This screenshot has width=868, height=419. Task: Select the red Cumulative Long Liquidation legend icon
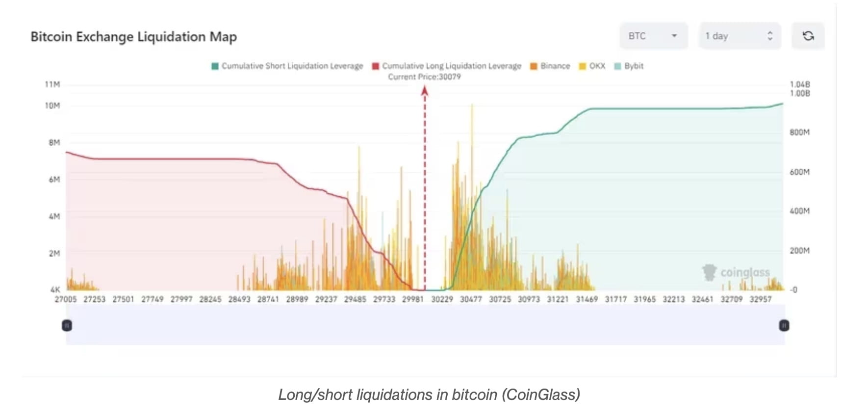click(375, 66)
